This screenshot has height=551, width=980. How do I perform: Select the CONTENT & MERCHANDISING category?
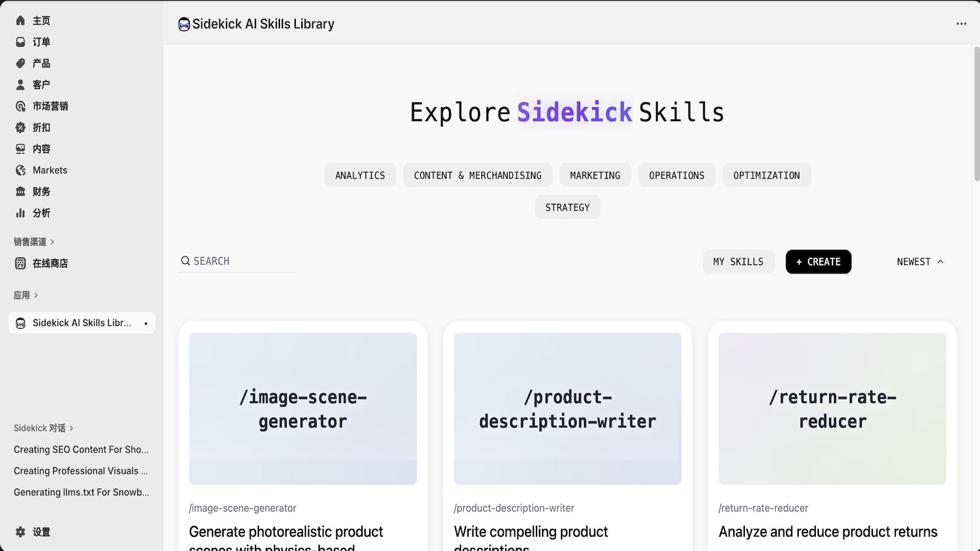(x=477, y=176)
